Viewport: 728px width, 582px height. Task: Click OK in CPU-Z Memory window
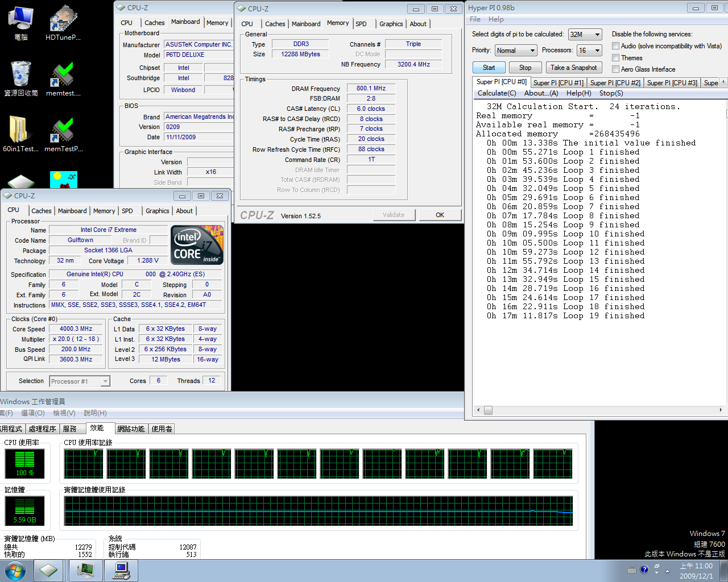(x=440, y=215)
